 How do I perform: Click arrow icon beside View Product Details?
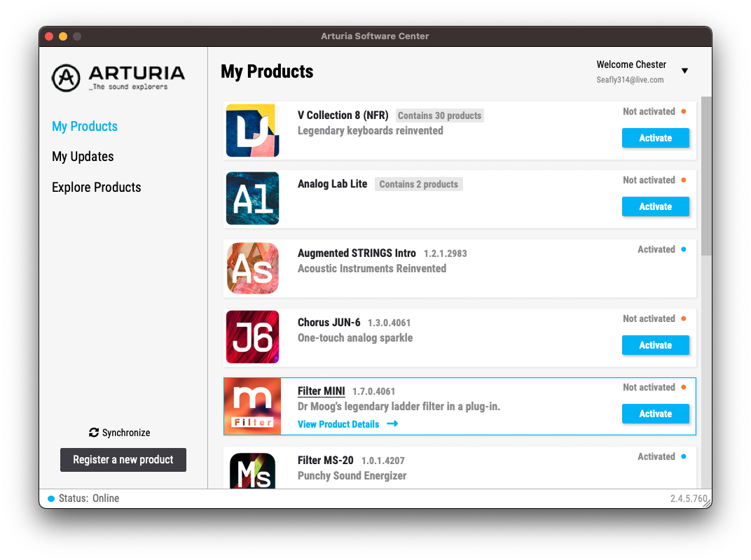392,423
